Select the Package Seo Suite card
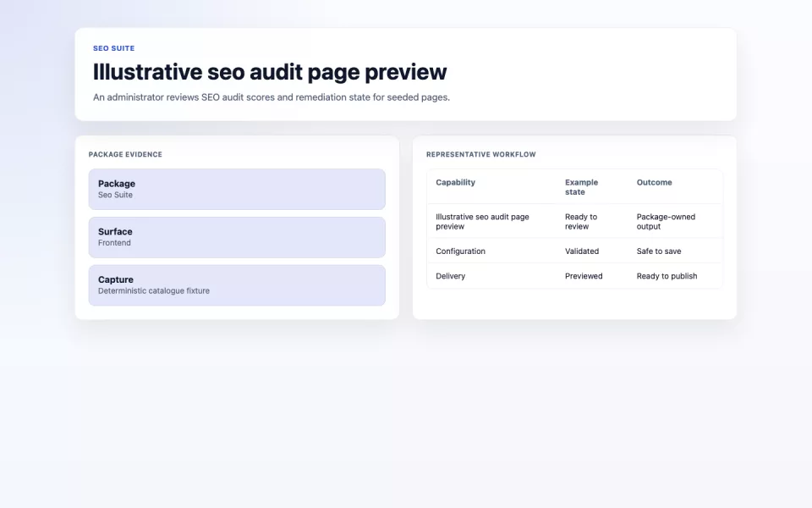This screenshot has width=812, height=508. pos(237,189)
